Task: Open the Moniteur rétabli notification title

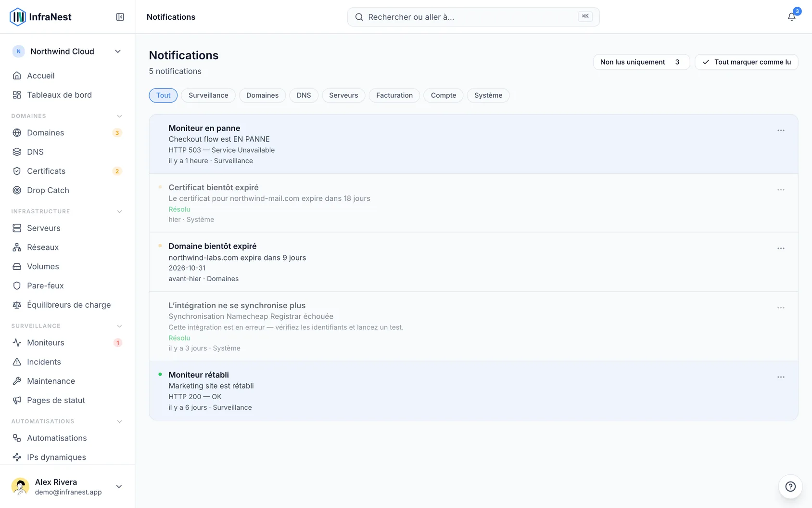Action: coord(199,375)
